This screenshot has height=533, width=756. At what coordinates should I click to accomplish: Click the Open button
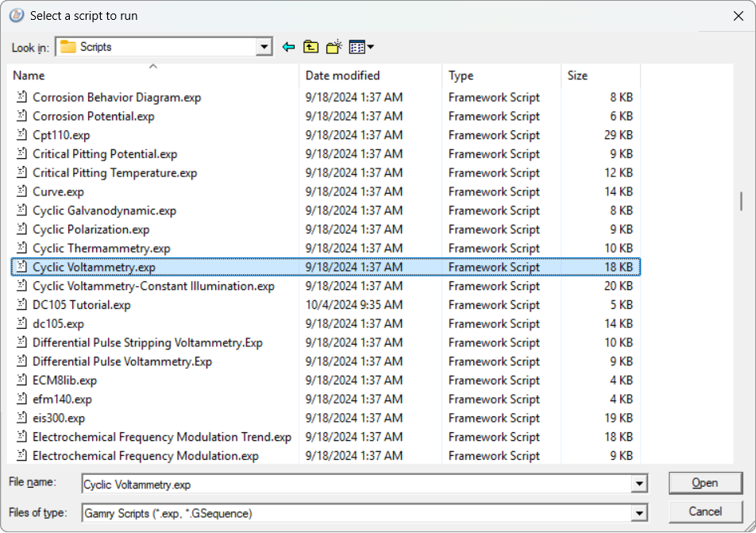(705, 483)
